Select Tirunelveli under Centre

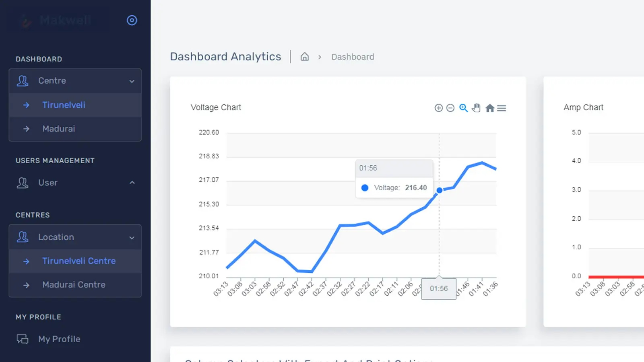point(64,105)
